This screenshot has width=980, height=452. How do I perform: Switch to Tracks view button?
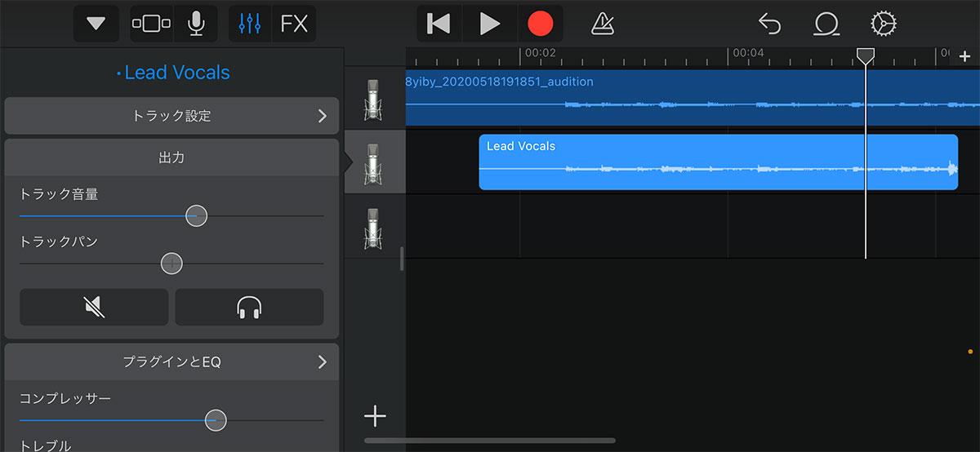coord(152,24)
